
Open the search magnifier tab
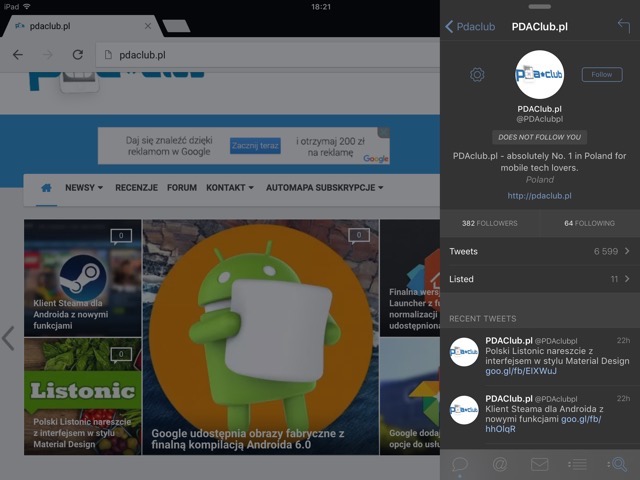[618, 464]
